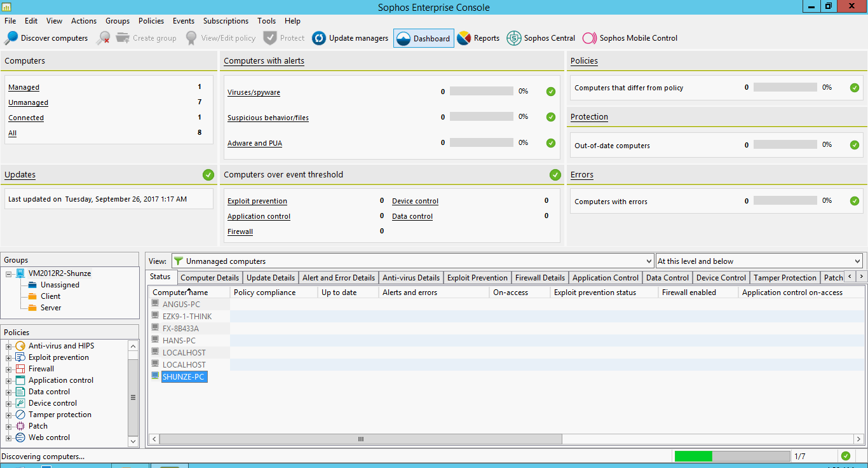Image resolution: width=868 pixels, height=468 pixels.
Task: Open the Subscriptions menu
Action: pyautogui.click(x=226, y=21)
